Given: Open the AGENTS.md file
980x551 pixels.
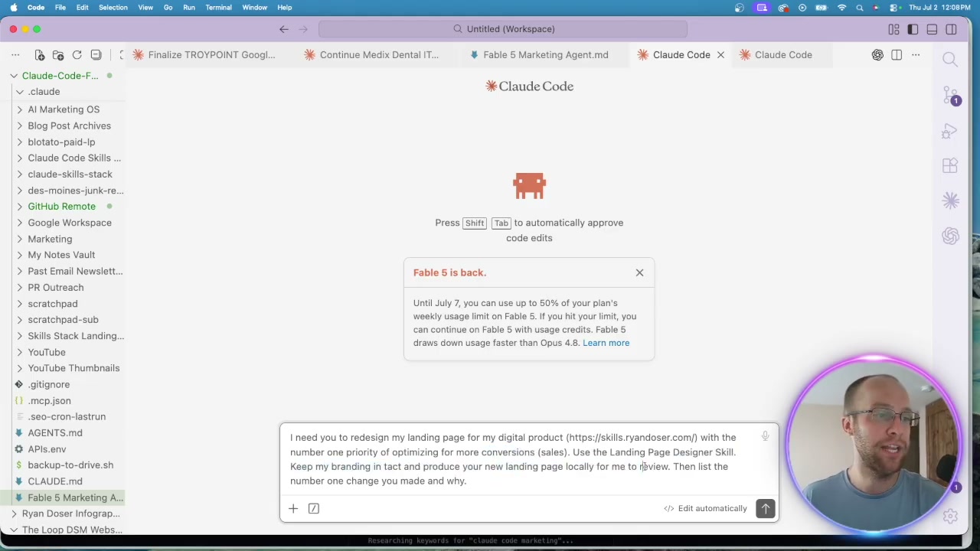Looking at the screenshot, I should 63,433.
